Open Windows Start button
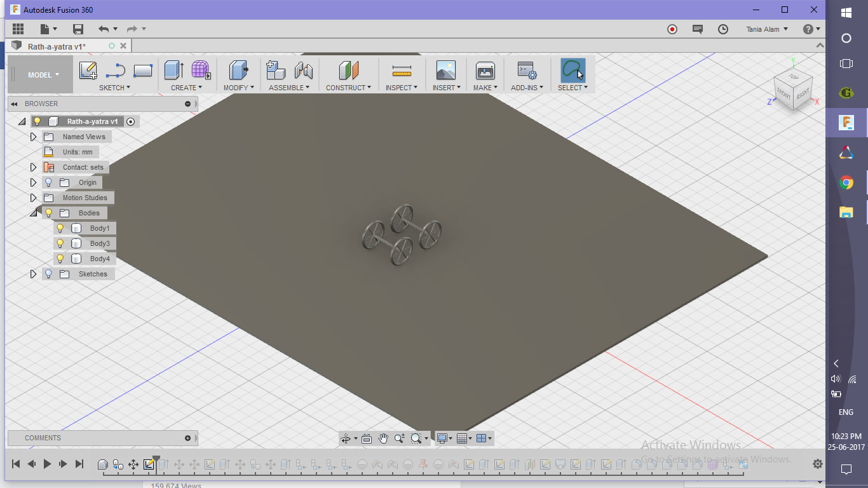This screenshot has width=868, height=488. click(x=846, y=13)
